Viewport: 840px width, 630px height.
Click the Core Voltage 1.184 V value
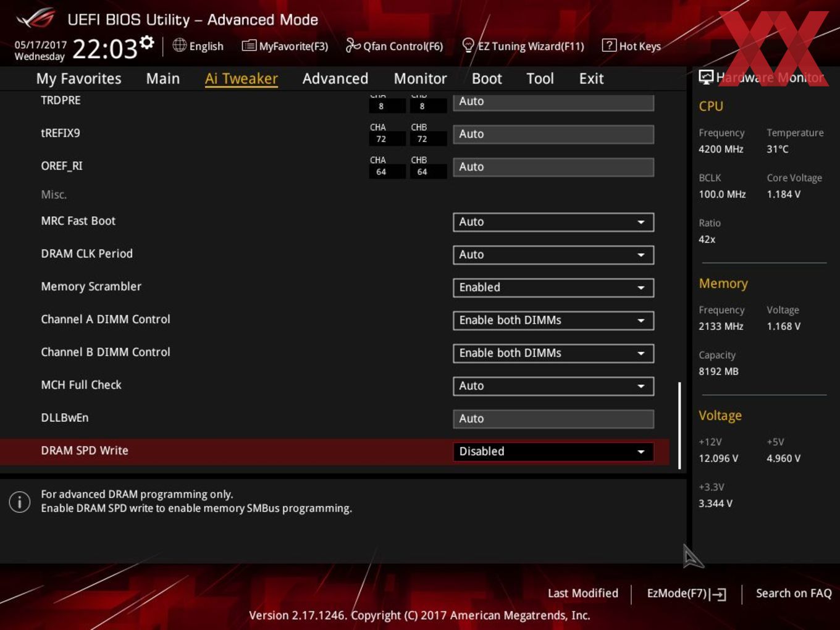[x=784, y=194]
